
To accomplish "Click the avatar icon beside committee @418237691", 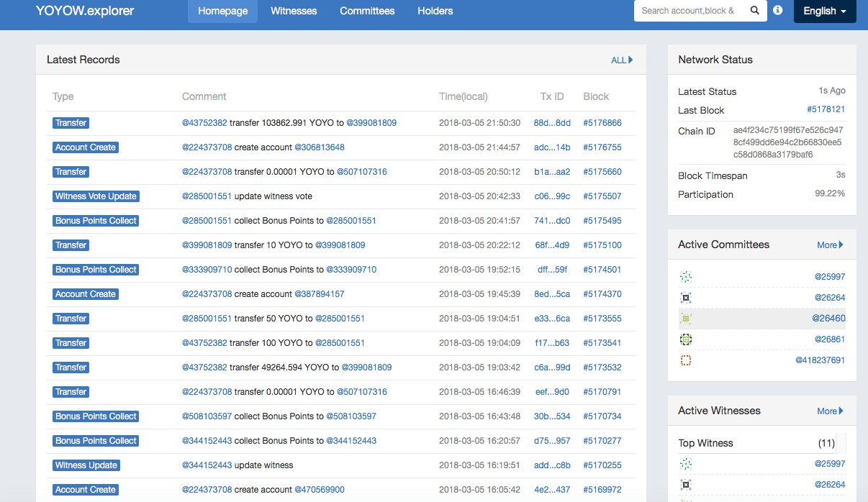I will 686,360.
